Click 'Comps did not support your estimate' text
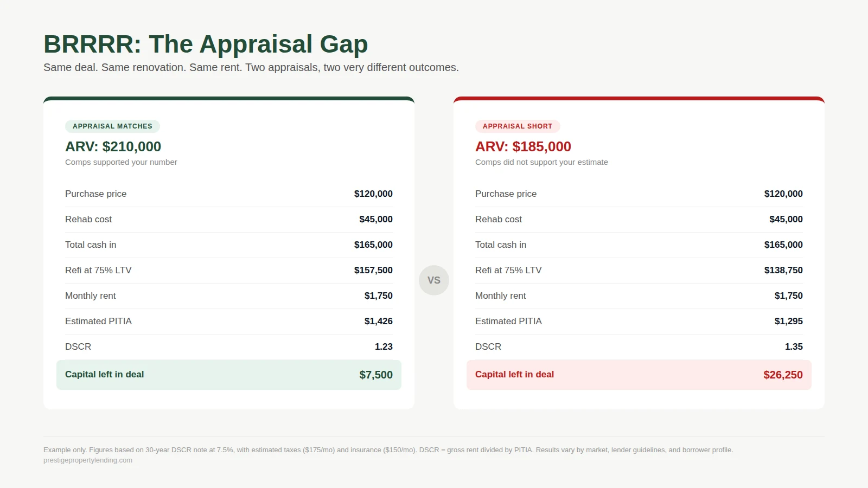 click(x=541, y=162)
